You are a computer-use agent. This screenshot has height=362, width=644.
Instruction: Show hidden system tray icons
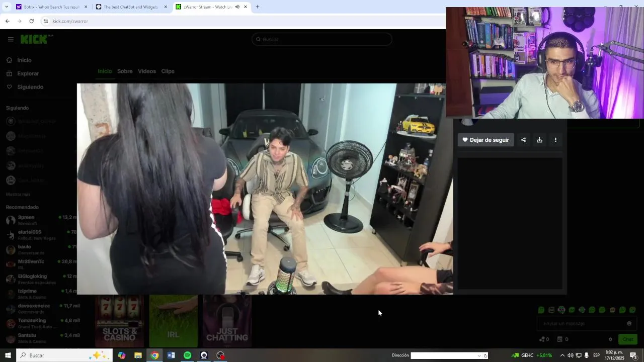click(x=562, y=355)
